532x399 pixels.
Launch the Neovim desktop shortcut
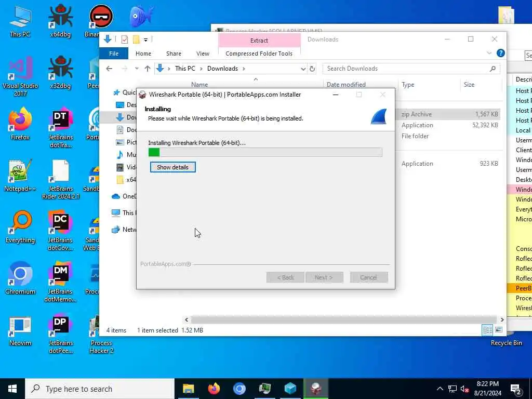pos(20,330)
